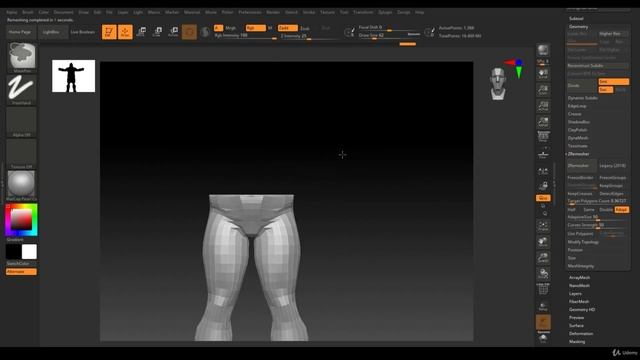640x360 pixels.
Task: Expand the ClayPolish section
Action: coord(577,130)
